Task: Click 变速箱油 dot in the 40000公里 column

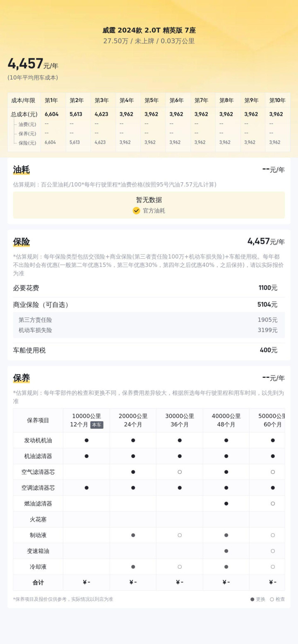Action: pyautogui.click(x=226, y=551)
